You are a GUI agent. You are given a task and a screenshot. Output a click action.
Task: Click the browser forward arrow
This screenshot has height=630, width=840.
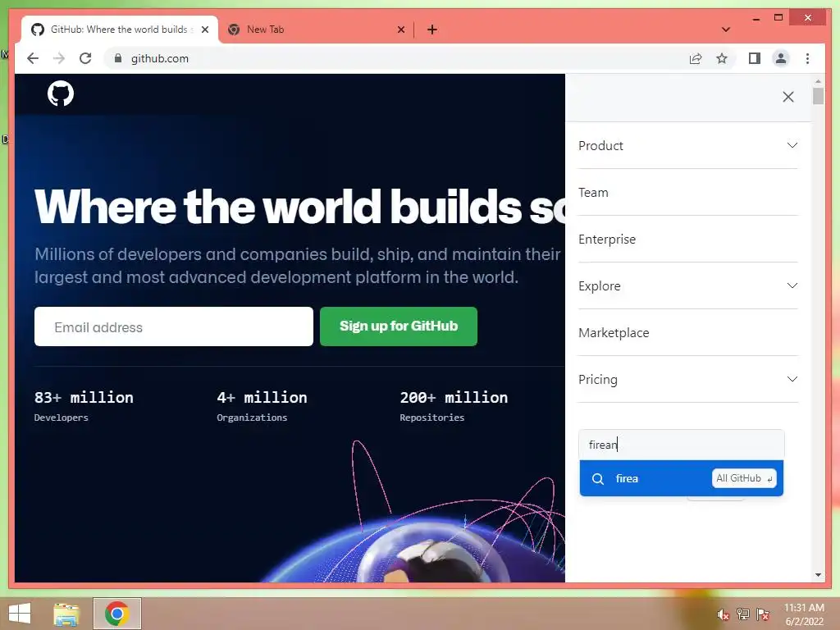(x=59, y=58)
